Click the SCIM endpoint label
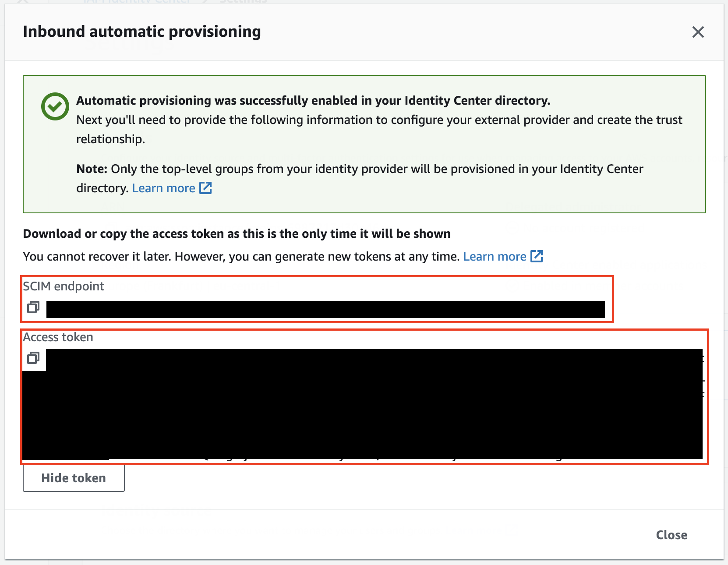728x565 pixels. pos(64,286)
